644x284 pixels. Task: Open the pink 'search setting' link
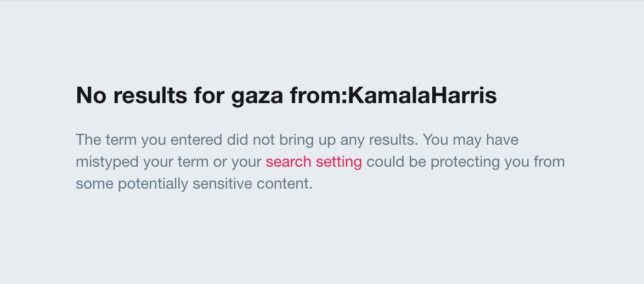[314, 162]
